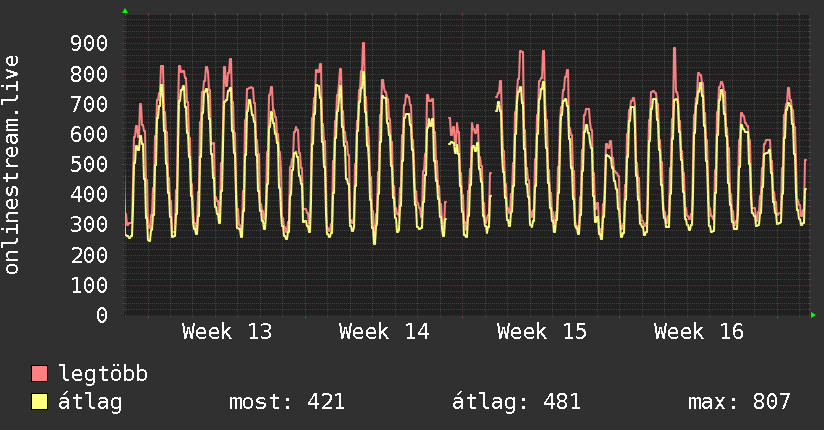Click the 300 y-axis tick label
Screen dimensions: 824x430
[x=89, y=225]
